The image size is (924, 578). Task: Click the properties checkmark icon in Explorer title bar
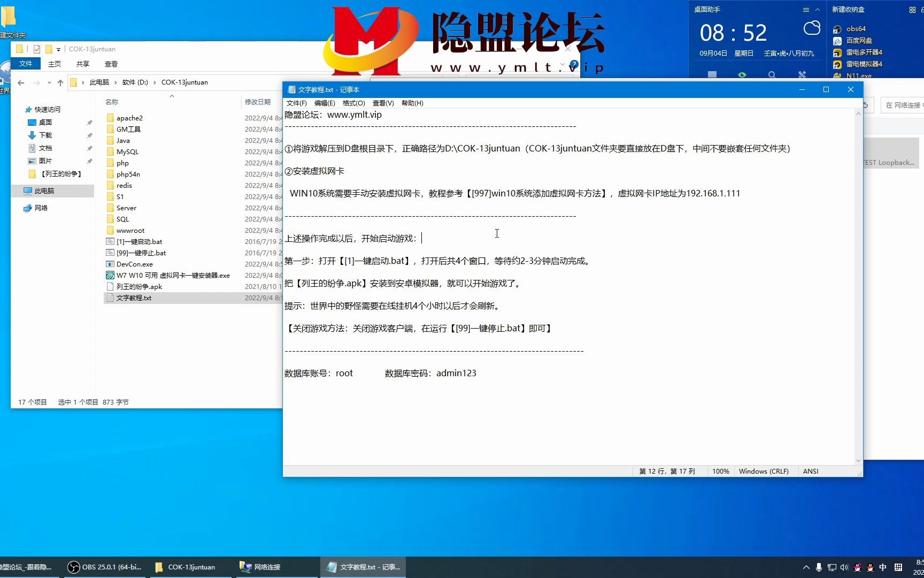(x=37, y=49)
